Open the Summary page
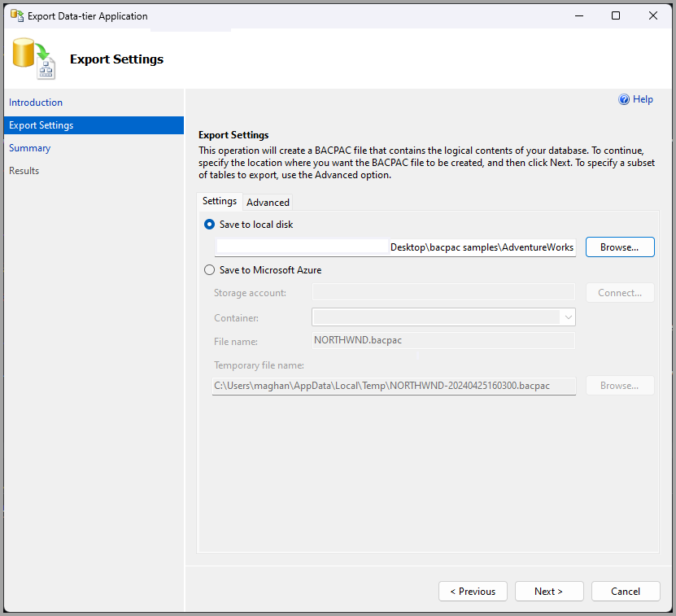 (x=29, y=147)
